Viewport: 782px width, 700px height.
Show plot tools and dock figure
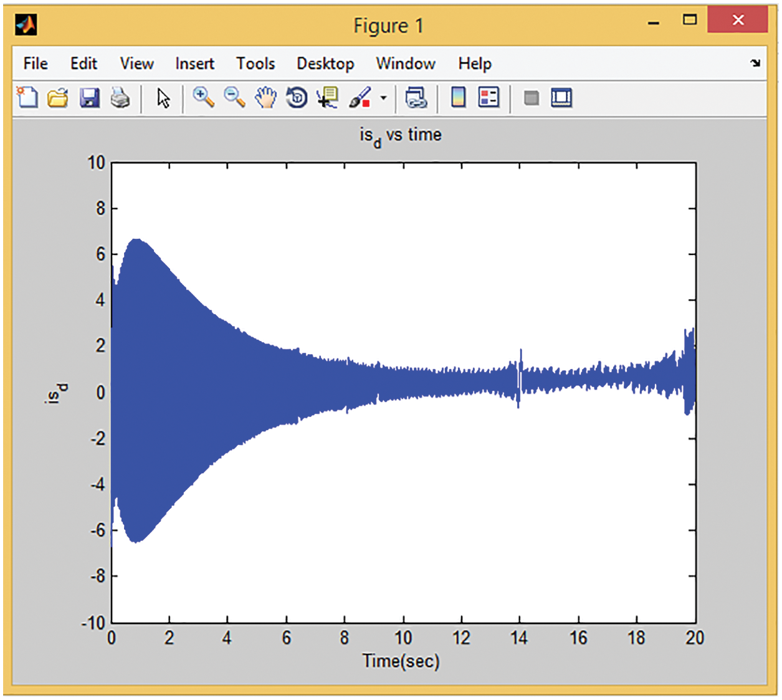click(561, 98)
